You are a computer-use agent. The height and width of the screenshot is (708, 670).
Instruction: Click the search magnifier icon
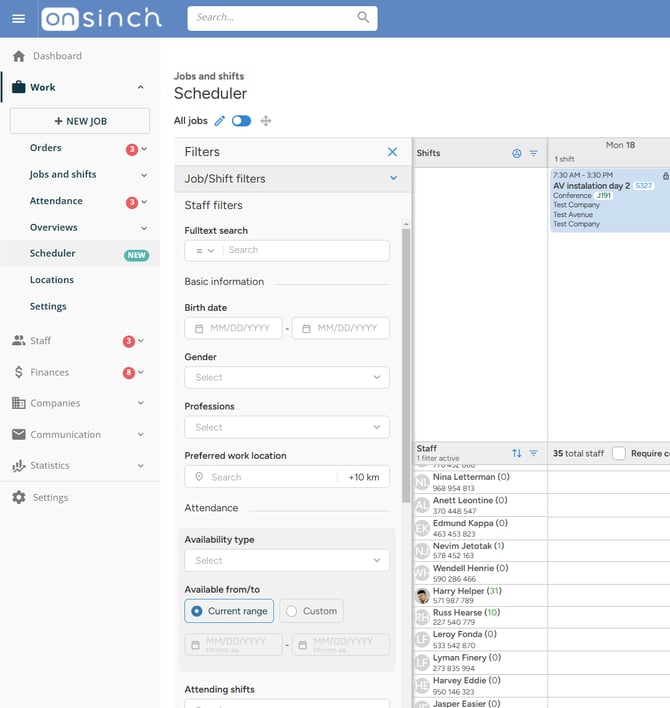coord(363,18)
